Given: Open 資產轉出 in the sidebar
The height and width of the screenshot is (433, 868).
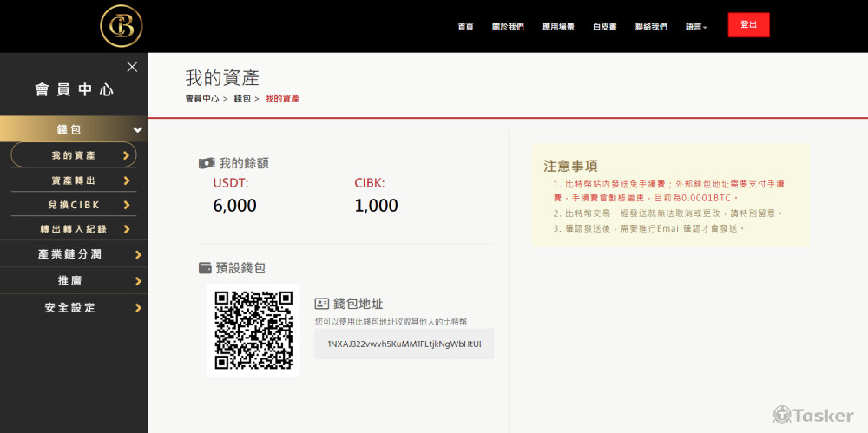Looking at the screenshot, I should [74, 180].
